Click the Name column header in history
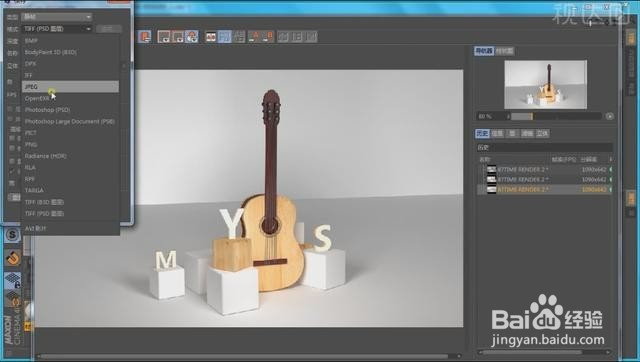The height and width of the screenshot is (362, 640). [x=484, y=159]
